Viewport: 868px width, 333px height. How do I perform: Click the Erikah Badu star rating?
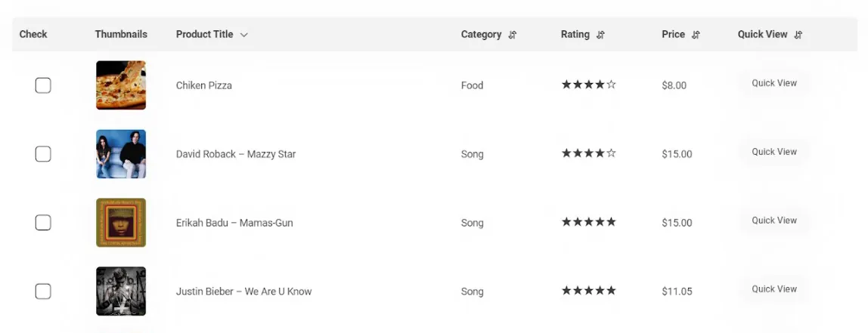pyautogui.click(x=588, y=223)
